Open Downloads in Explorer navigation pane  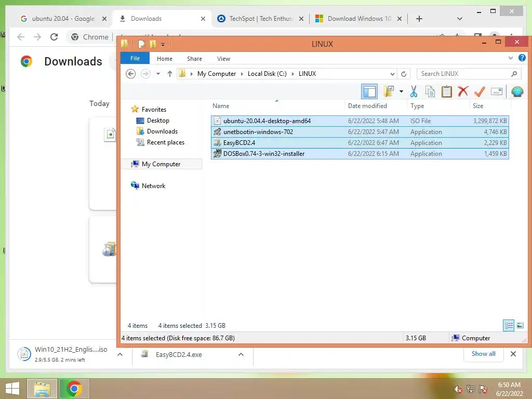tap(162, 131)
